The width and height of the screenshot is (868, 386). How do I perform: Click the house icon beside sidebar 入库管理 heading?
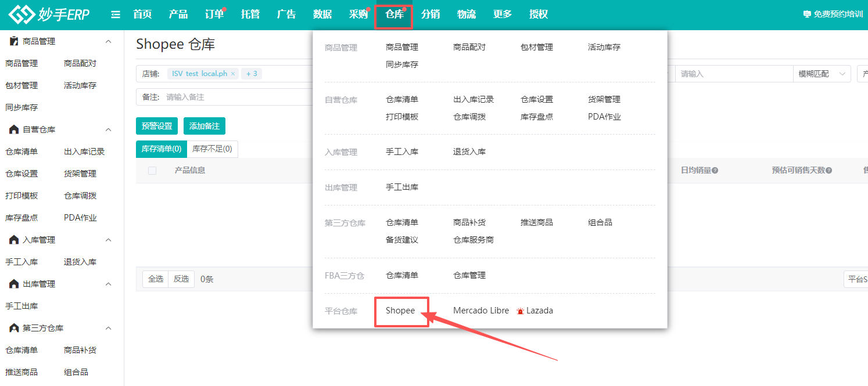tap(14, 240)
